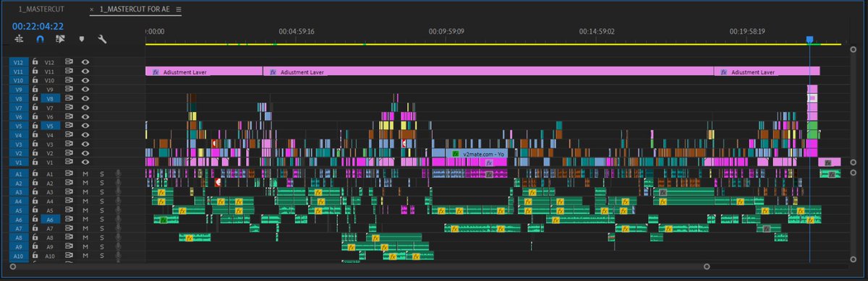Viewport: 868px width, 281px height.
Task: Toggle insert sequences as nests button
Action: [19, 39]
